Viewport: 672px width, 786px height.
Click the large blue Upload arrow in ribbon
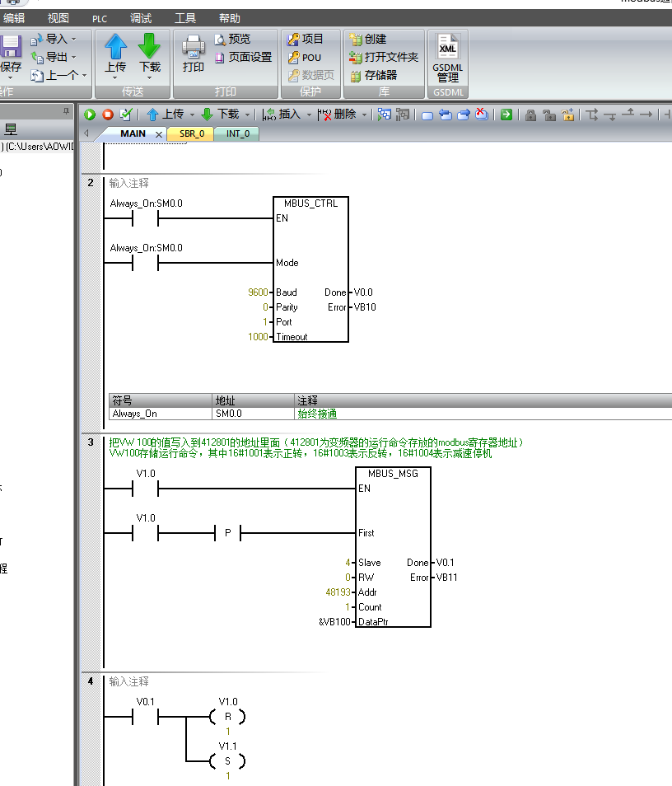[x=116, y=47]
